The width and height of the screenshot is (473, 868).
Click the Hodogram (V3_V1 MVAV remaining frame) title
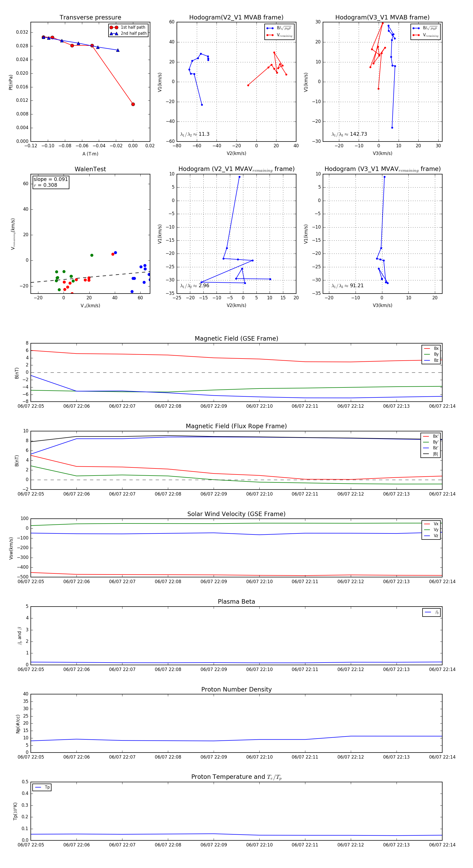382,169
